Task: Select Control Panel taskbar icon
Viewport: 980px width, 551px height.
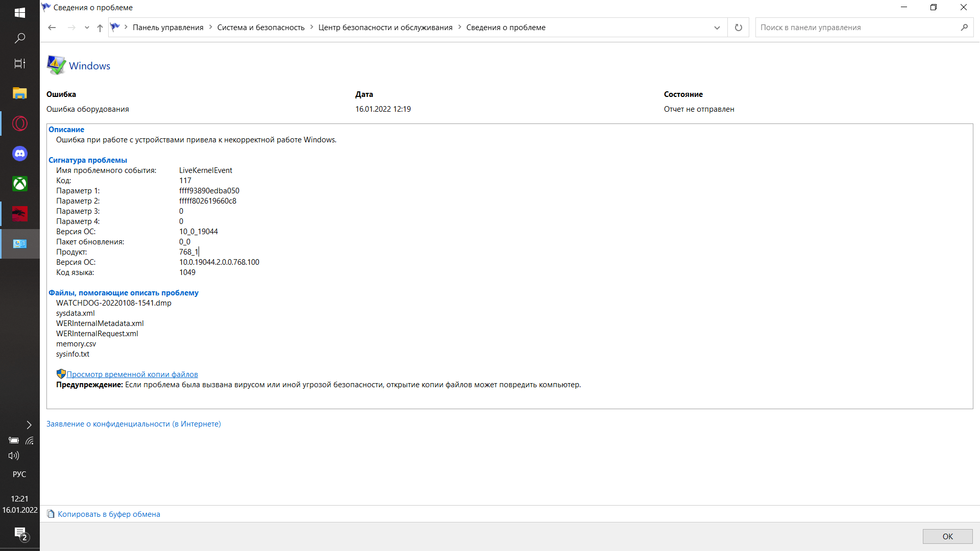Action: (x=20, y=244)
